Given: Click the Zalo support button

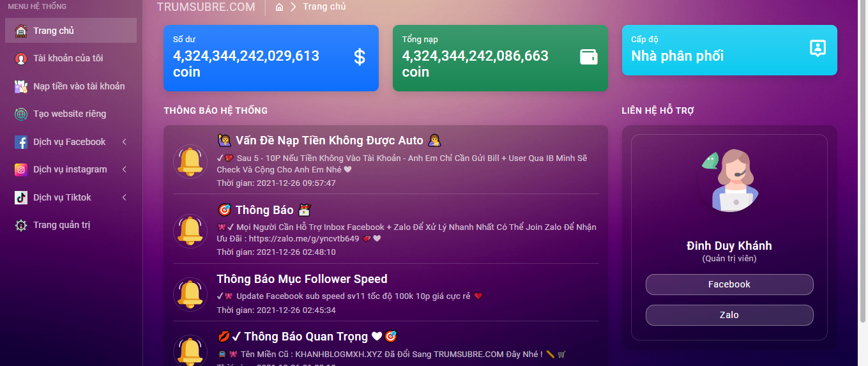Looking at the screenshot, I should point(729,315).
